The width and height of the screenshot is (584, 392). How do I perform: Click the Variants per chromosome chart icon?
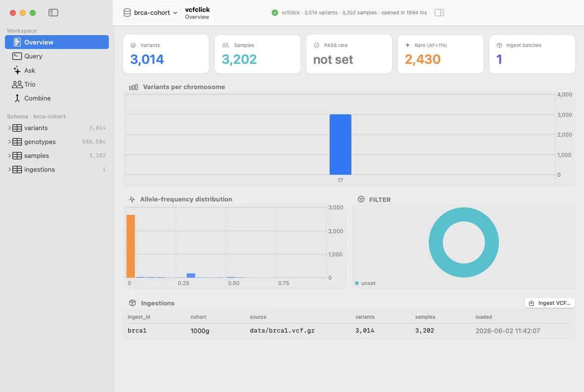[x=133, y=87]
